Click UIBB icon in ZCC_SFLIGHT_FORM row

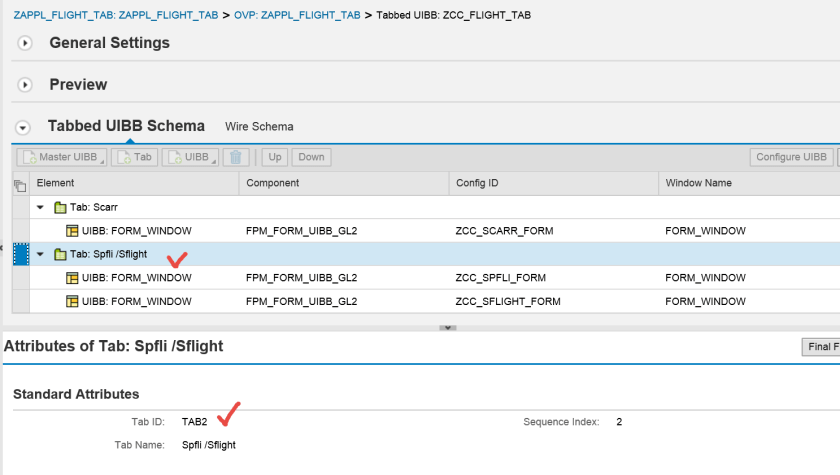72,300
